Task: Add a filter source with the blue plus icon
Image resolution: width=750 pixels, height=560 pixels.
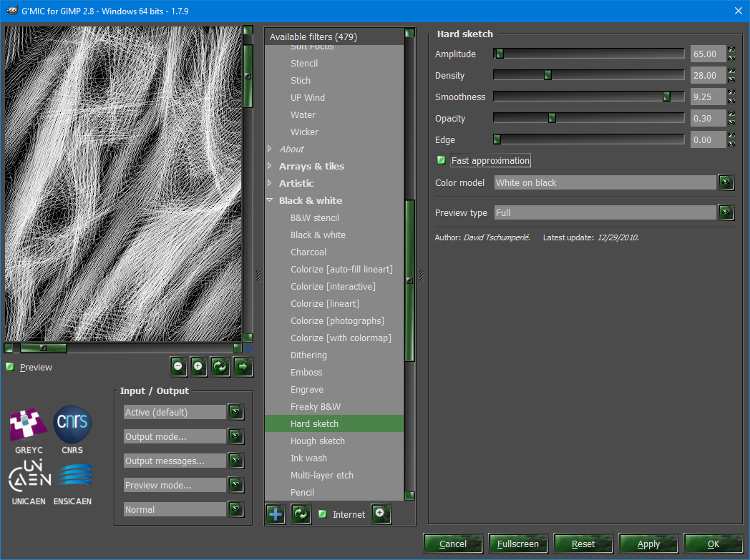Action: point(276,514)
